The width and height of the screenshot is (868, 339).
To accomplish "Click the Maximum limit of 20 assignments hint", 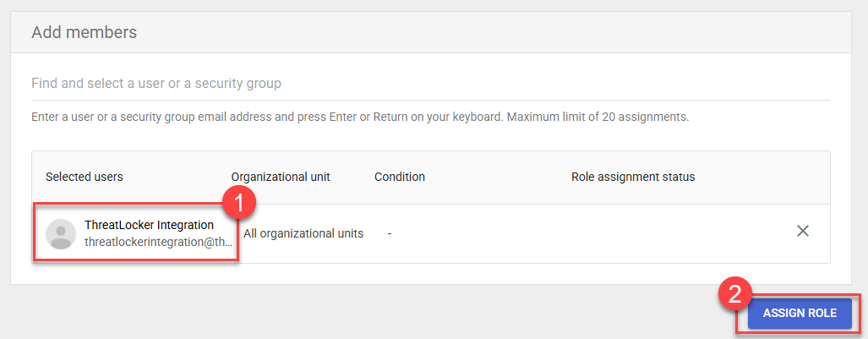I will [598, 118].
